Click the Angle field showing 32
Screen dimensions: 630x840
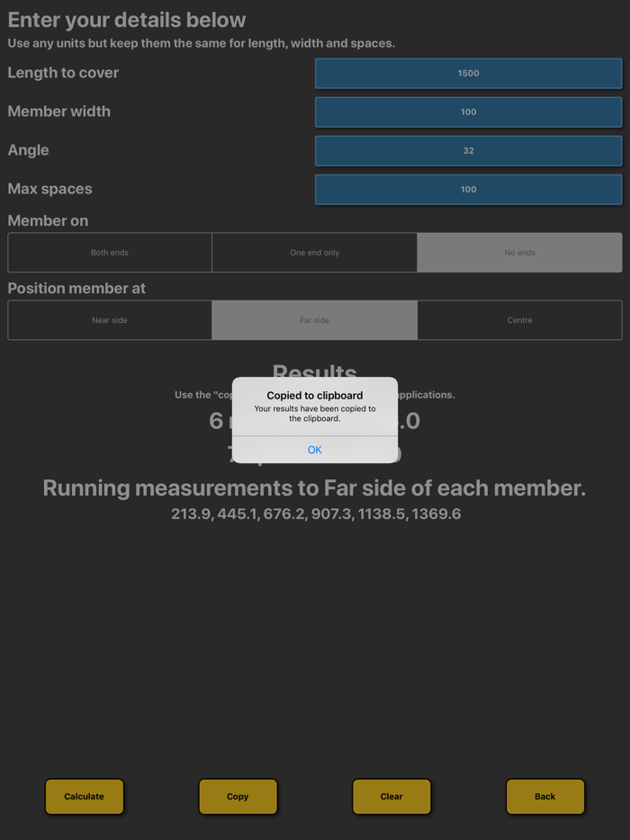468,150
